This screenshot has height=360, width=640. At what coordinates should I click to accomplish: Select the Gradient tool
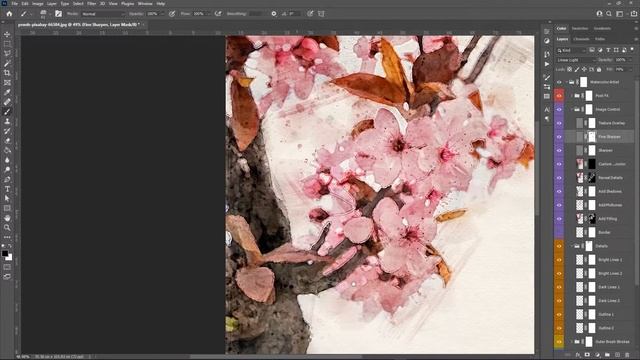7,150
